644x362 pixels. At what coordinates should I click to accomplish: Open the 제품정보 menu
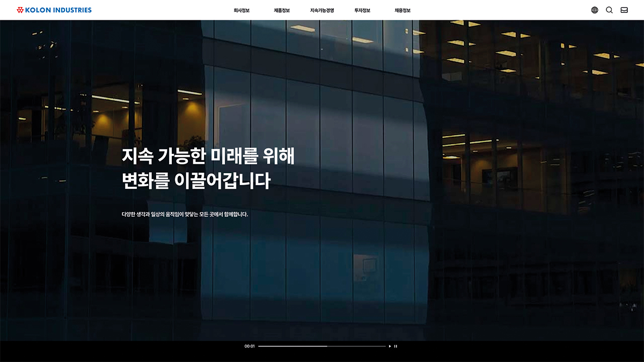[x=282, y=10]
